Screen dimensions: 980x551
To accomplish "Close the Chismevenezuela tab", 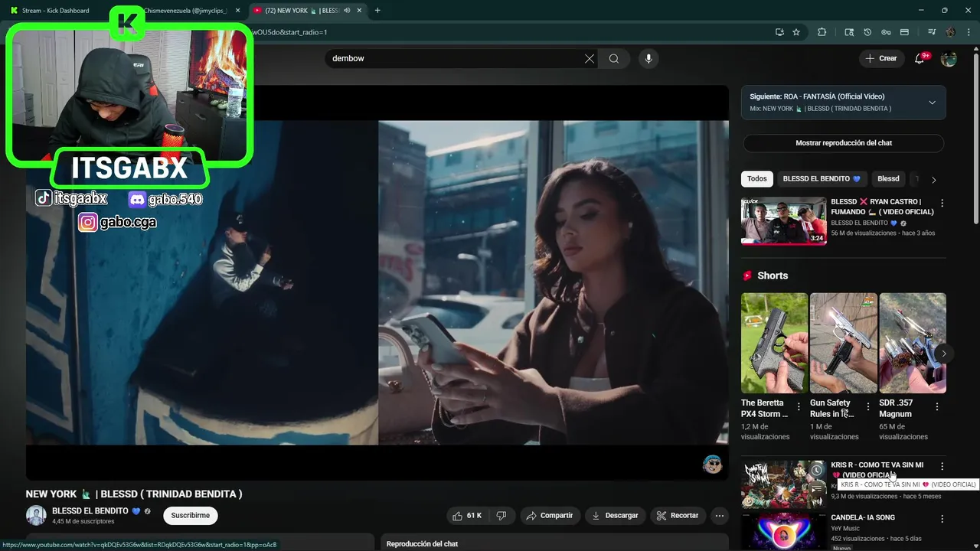I will (238, 11).
